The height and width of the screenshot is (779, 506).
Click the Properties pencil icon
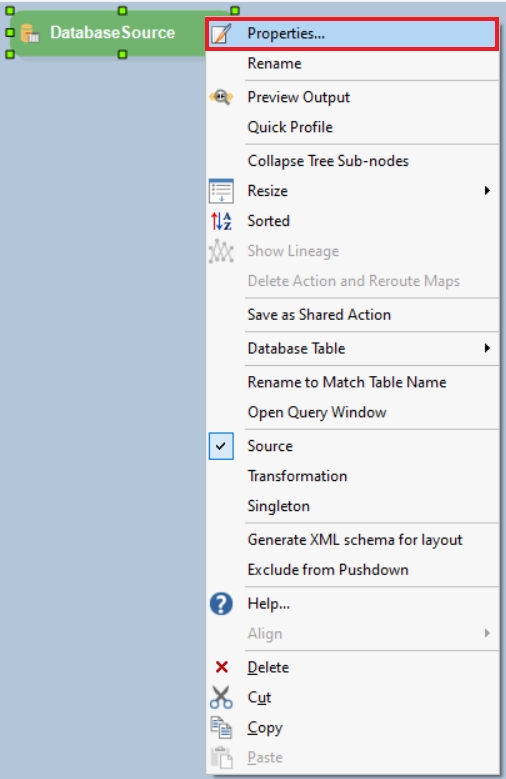[221, 34]
